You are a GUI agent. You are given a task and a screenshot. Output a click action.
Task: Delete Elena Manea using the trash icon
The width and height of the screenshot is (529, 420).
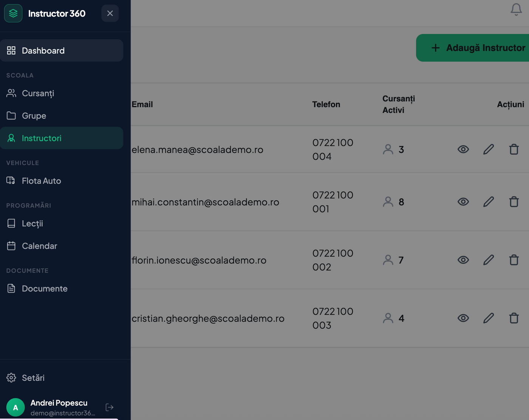click(514, 149)
